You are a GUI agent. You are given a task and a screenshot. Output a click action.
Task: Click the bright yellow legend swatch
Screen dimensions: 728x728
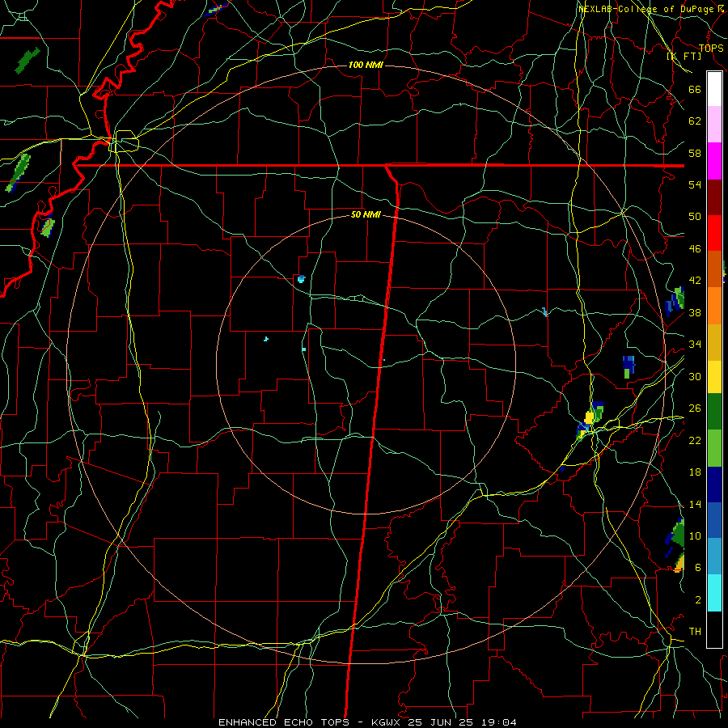click(714, 376)
